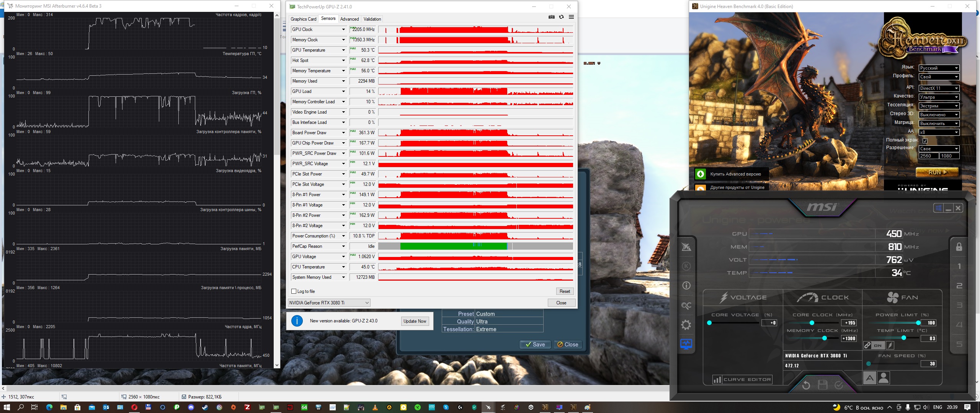This screenshot has width=980, height=413.
Task: Switch to the Advanced tab in GPU-Z
Action: click(x=349, y=19)
